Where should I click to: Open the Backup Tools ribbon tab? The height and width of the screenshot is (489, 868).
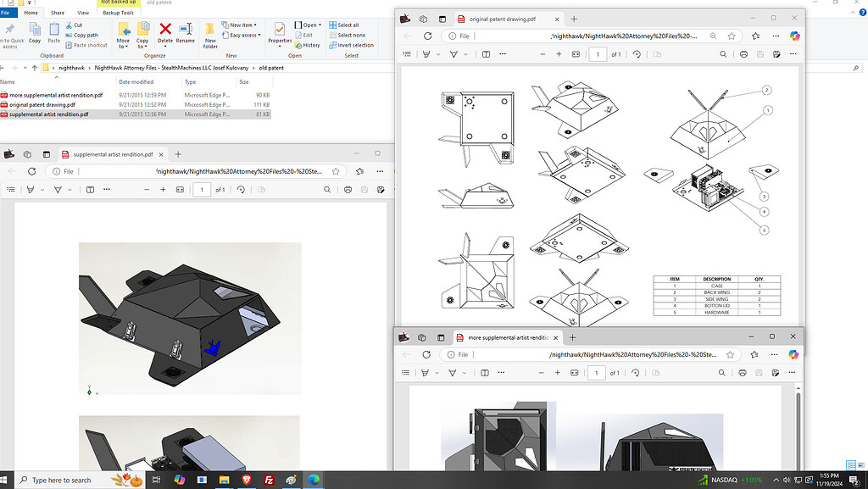pos(118,13)
